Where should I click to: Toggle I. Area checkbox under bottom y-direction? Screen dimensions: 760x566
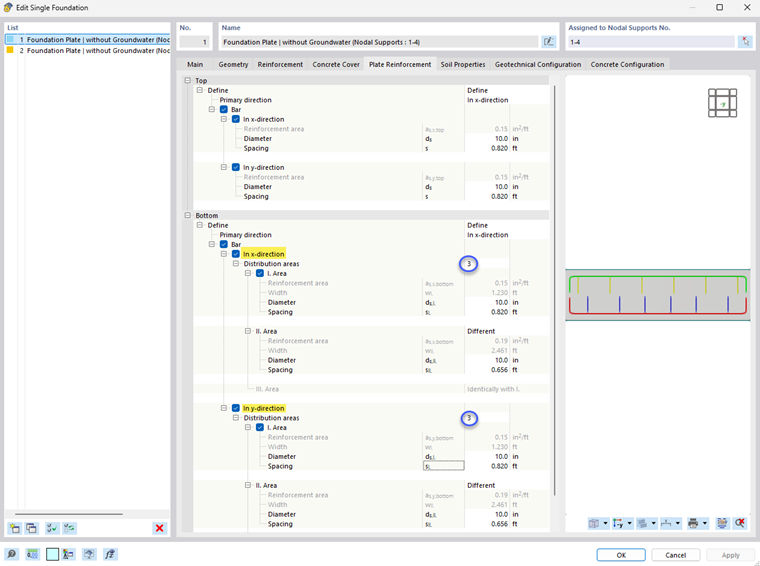[x=260, y=427]
